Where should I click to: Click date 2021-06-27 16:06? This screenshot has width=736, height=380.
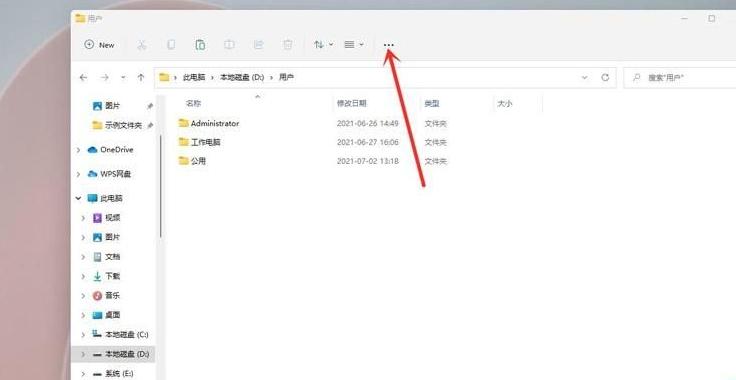tap(368, 142)
